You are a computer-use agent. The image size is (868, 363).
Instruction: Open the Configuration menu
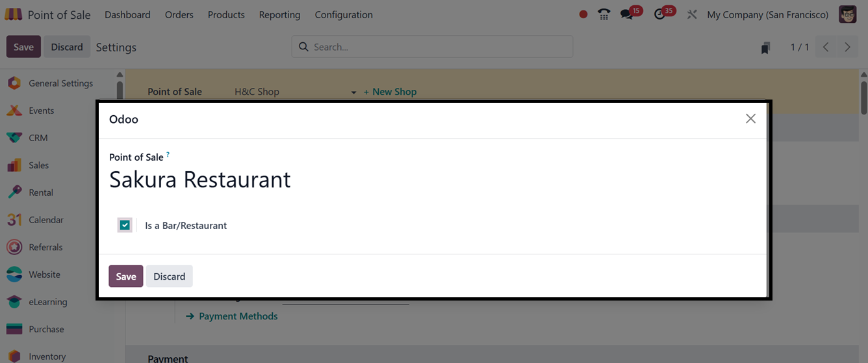tap(344, 14)
